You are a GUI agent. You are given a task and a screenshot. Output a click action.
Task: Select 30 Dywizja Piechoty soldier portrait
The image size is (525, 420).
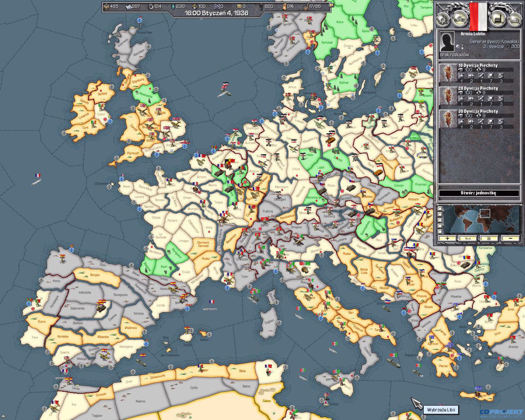coord(448,118)
